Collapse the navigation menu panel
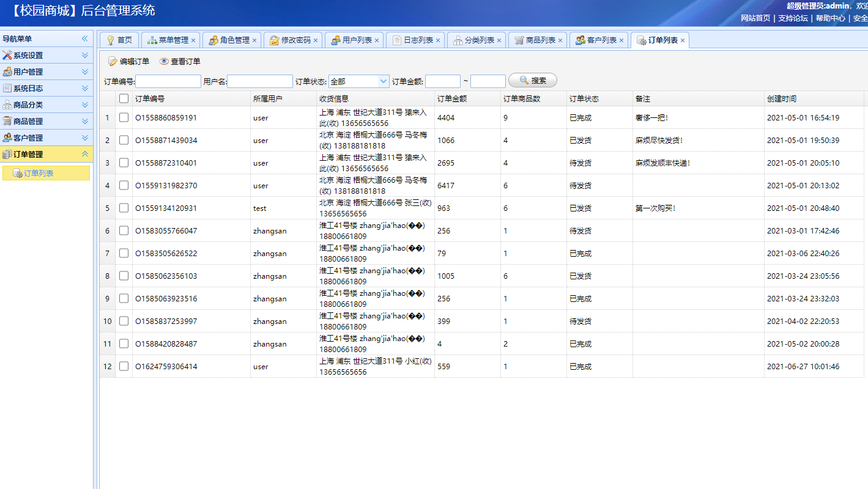 point(85,39)
